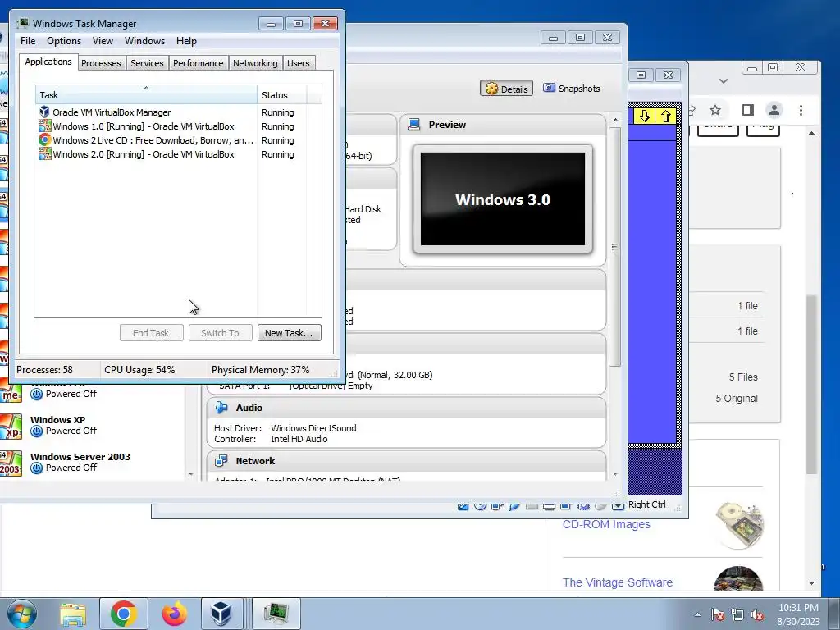
Task: Switch to the Users tab
Action: click(x=298, y=63)
